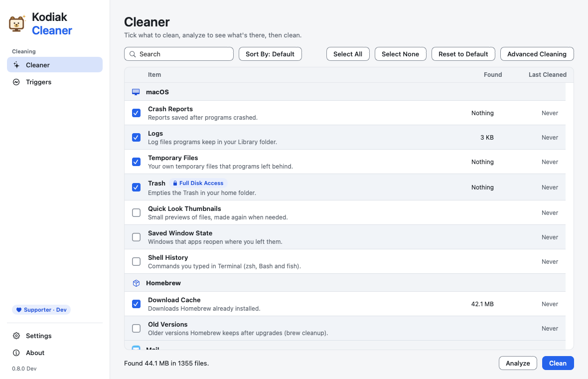Screen dimensions: 588x379
Task: Click the heart icon in Supporter badge
Action: pos(19,310)
